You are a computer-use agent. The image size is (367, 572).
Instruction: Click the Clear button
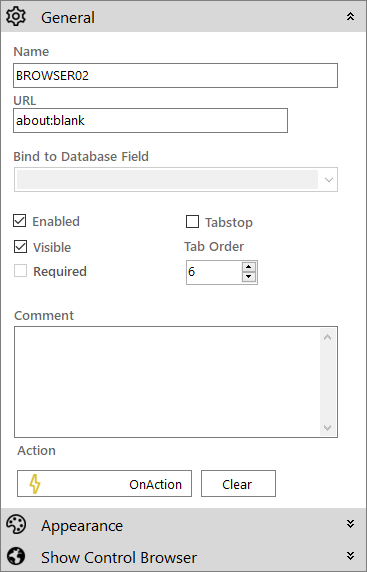click(238, 484)
